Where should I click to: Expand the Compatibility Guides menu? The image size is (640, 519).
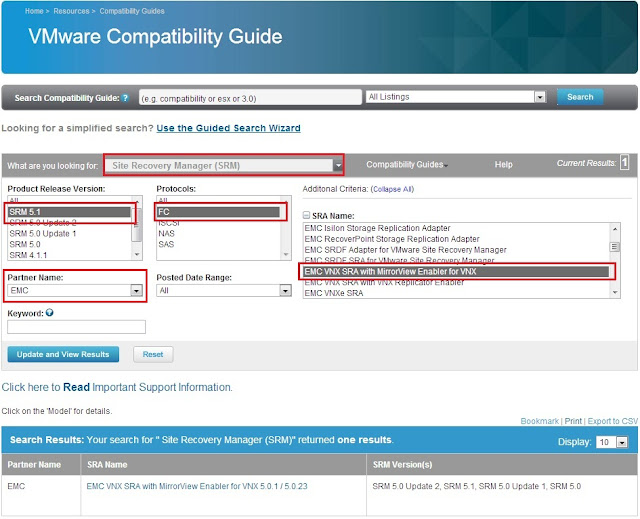[407, 164]
